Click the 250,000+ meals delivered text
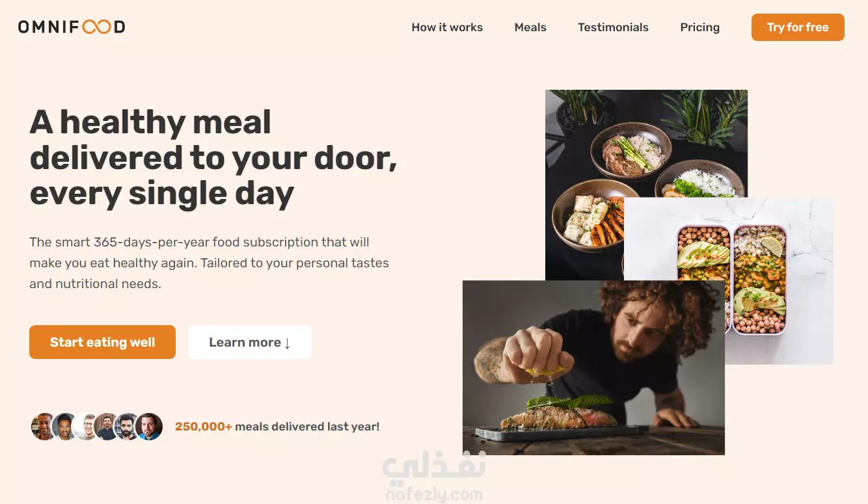This screenshot has height=504, width=868. click(277, 427)
